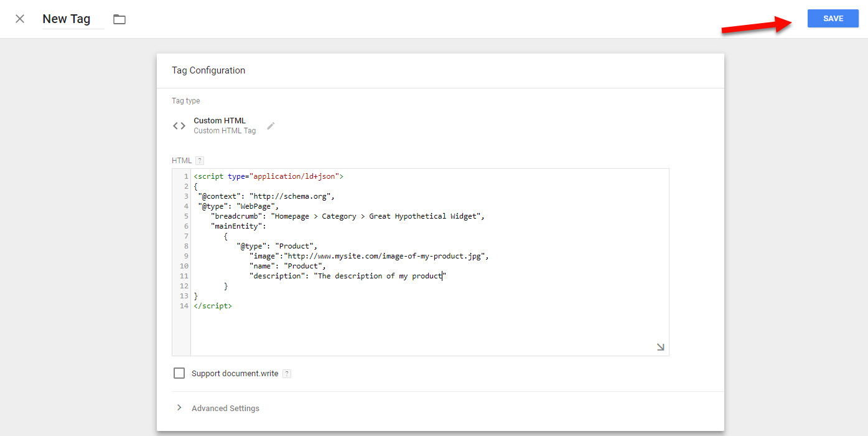Click line number 14 in the gutter
Screen dimensions: 868x436
[184, 306]
